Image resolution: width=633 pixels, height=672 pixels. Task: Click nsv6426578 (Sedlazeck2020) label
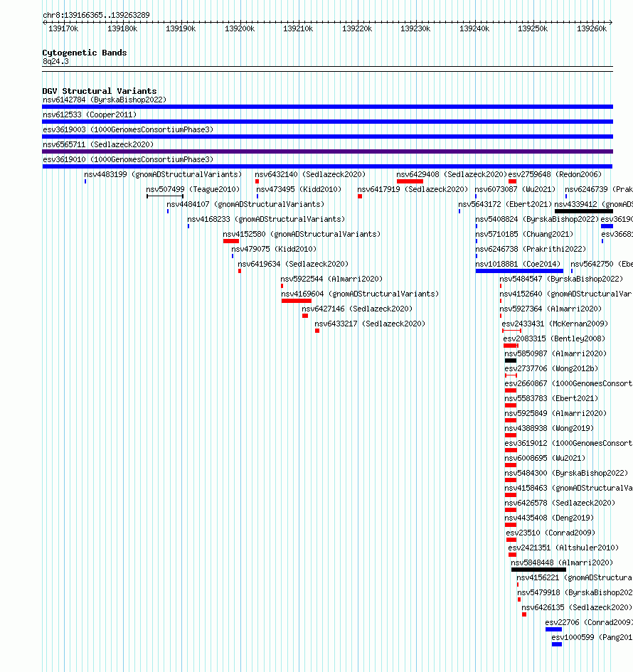coord(560,503)
